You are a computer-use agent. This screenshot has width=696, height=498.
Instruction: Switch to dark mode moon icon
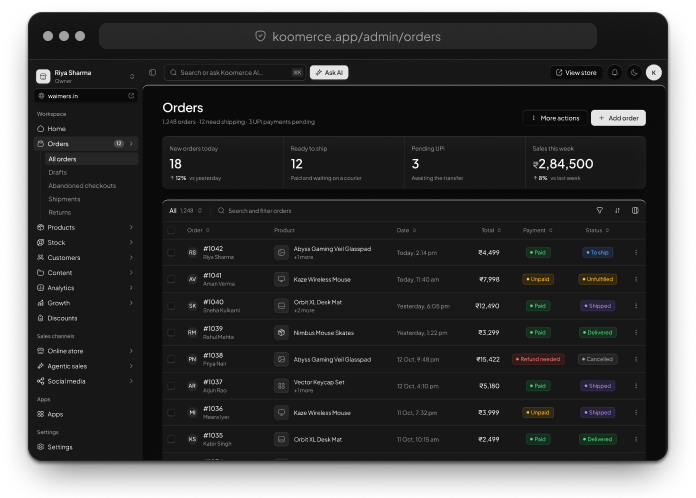(x=634, y=72)
